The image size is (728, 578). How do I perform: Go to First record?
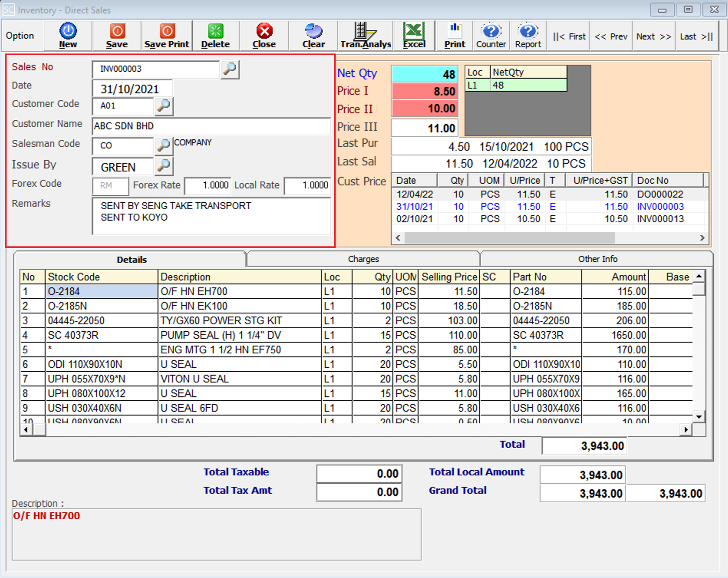569,36
